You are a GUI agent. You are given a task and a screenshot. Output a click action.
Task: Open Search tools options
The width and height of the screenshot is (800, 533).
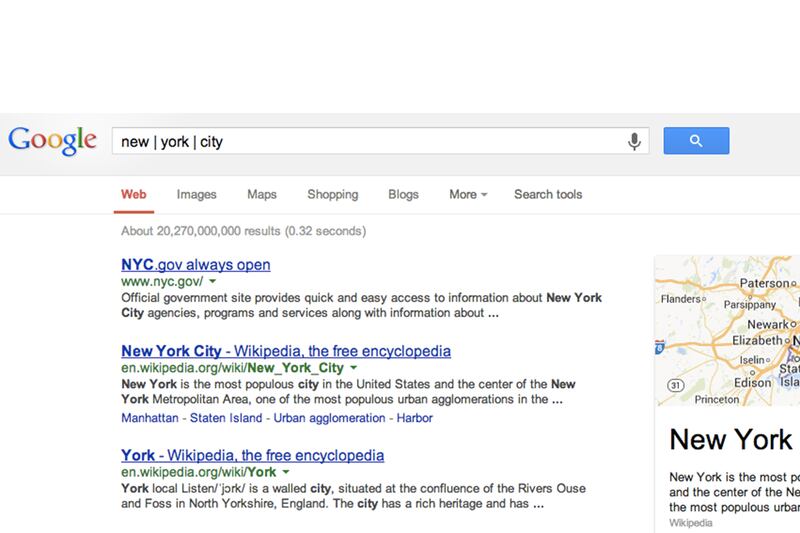[548, 194]
